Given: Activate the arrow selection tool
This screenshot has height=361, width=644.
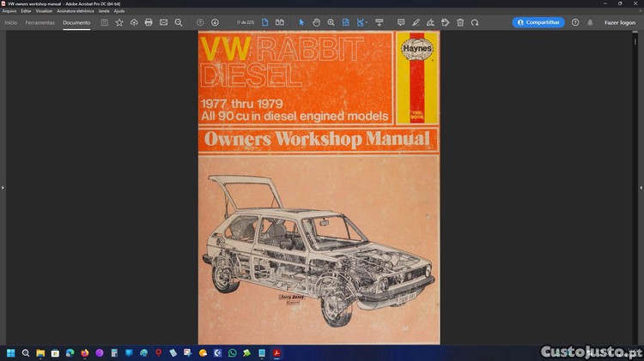Looking at the screenshot, I should [x=301, y=22].
